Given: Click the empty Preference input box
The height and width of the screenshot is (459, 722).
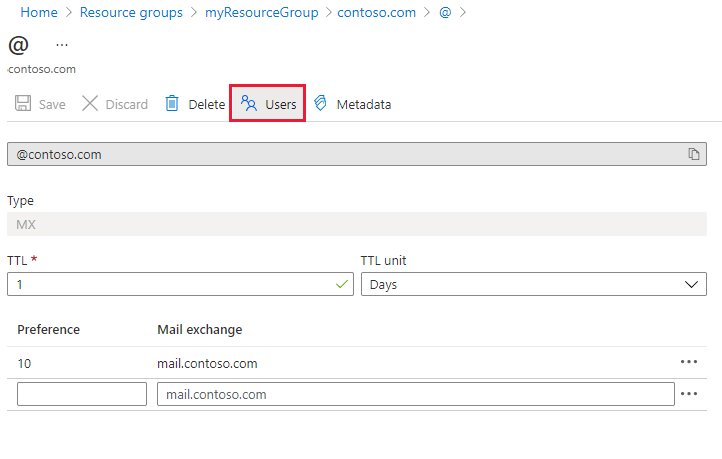Looking at the screenshot, I should coord(82,394).
